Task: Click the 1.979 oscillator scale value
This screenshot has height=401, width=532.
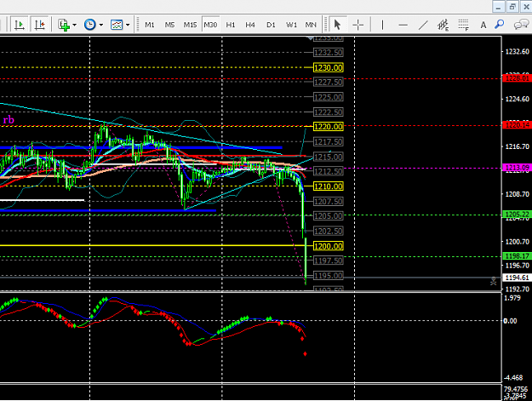Action: coord(512,298)
